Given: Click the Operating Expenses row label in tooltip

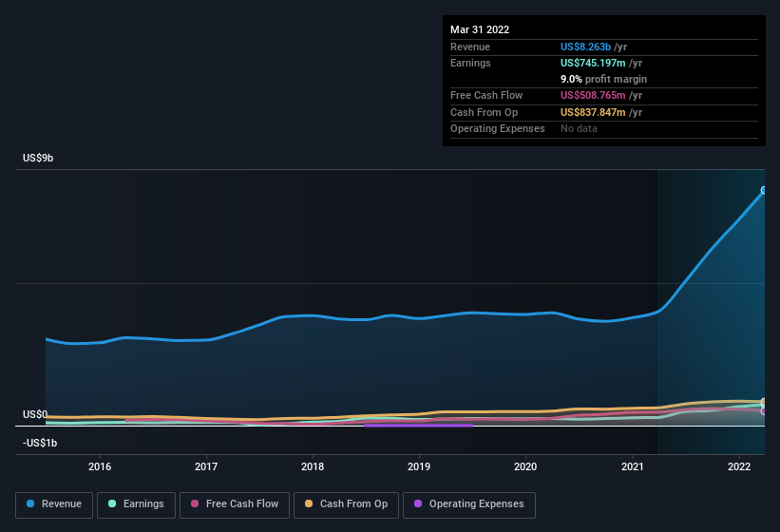Looking at the screenshot, I should tap(498, 129).
